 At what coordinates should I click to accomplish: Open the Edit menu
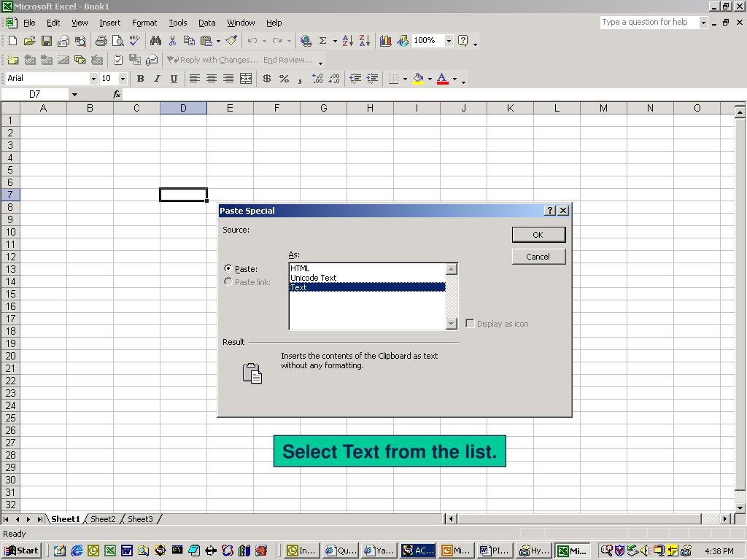point(53,23)
